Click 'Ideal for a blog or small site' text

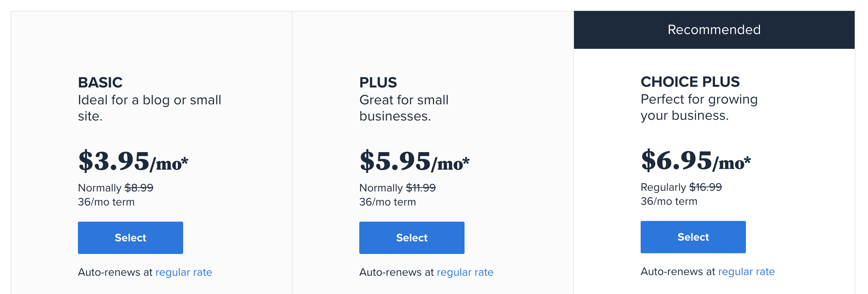pos(149,108)
